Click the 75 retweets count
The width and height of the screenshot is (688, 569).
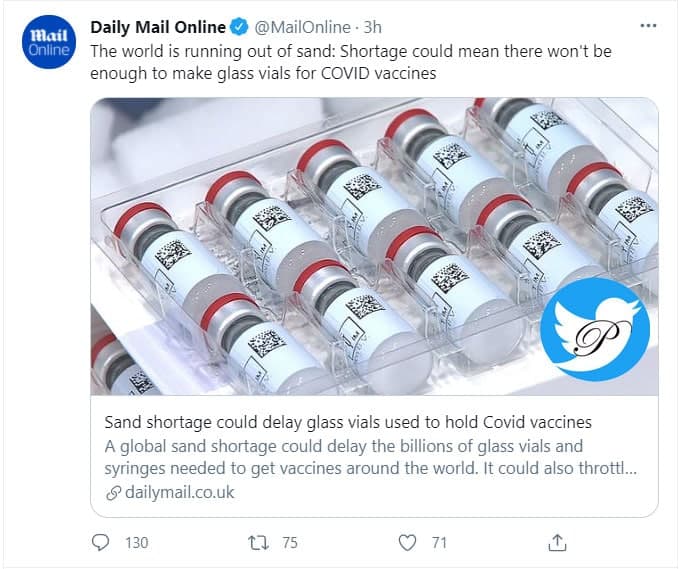(290, 542)
